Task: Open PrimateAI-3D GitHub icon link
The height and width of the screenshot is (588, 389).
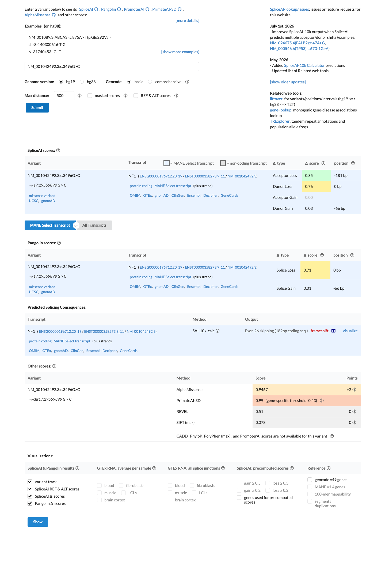Action: pyautogui.click(x=180, y=9)
